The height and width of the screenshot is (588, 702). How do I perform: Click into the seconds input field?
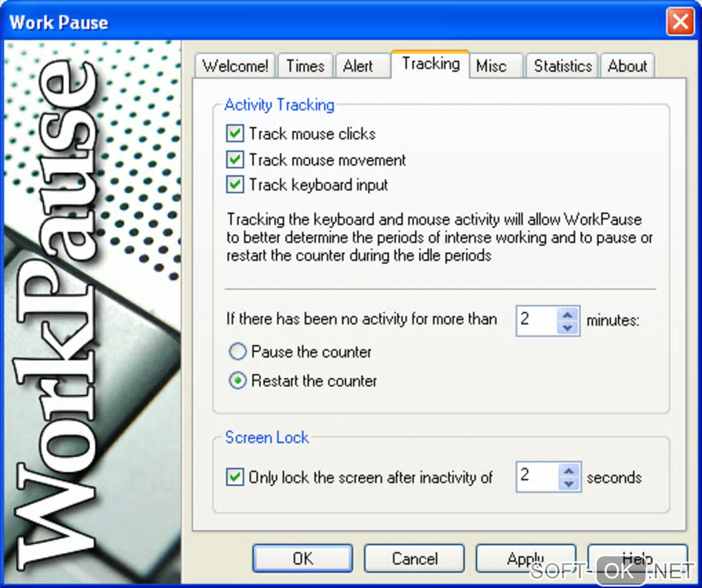tap(538, 476)
